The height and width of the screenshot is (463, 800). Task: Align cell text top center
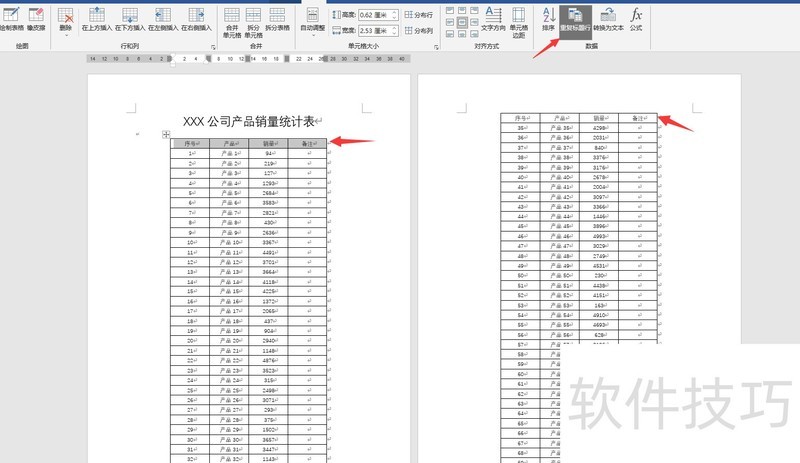[462, 10]
